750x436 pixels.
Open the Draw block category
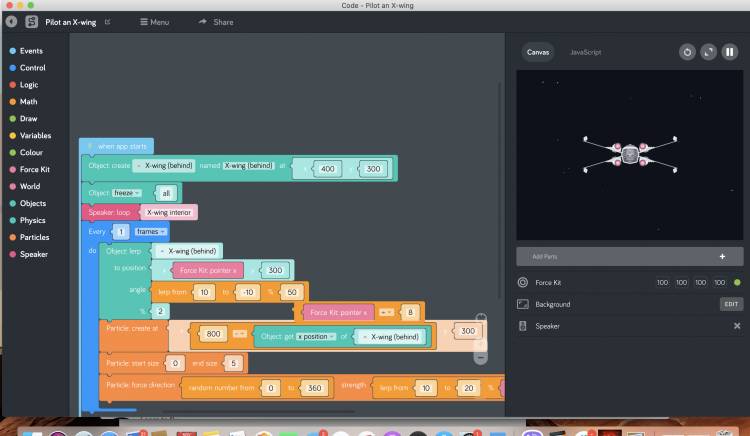23,119
